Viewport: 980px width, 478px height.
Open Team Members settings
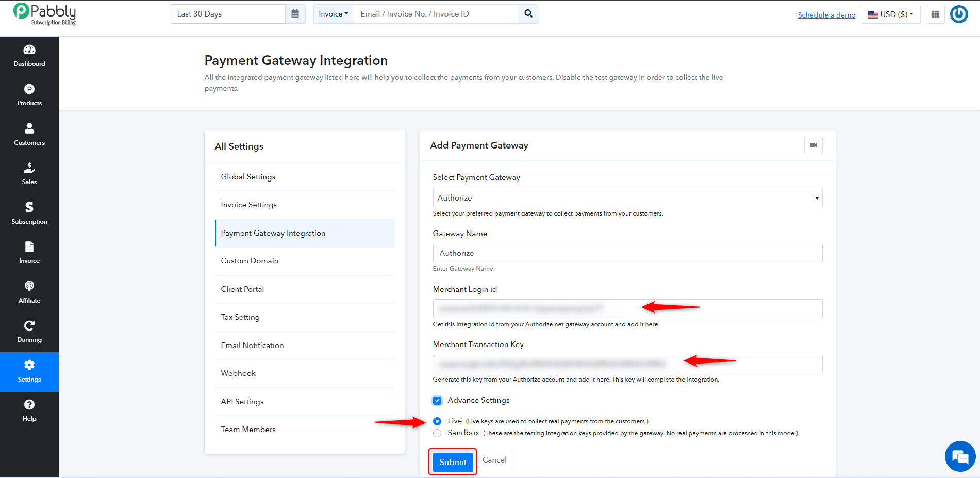coord(305,430)
